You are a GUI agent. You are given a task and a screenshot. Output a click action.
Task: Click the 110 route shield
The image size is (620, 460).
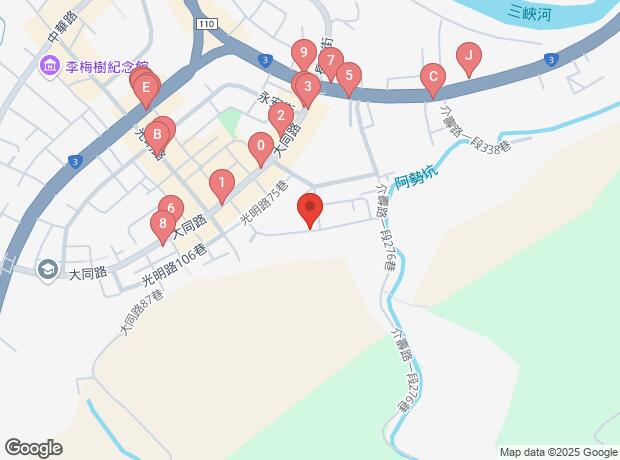207,24
